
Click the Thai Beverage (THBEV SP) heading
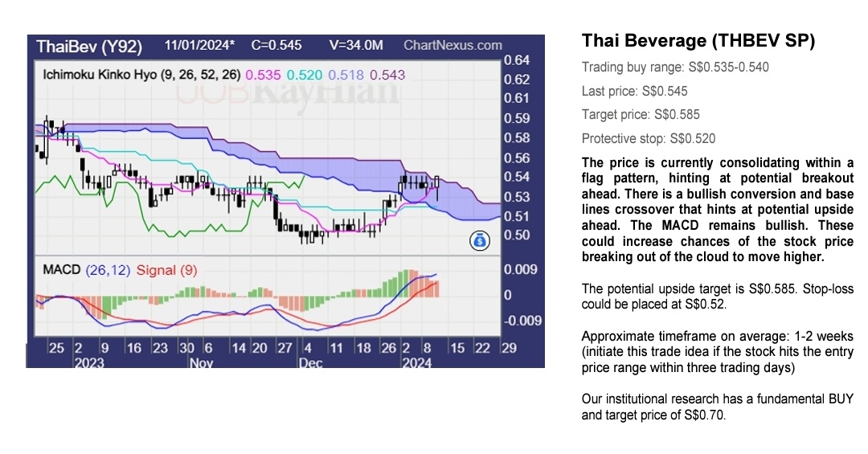698,40
